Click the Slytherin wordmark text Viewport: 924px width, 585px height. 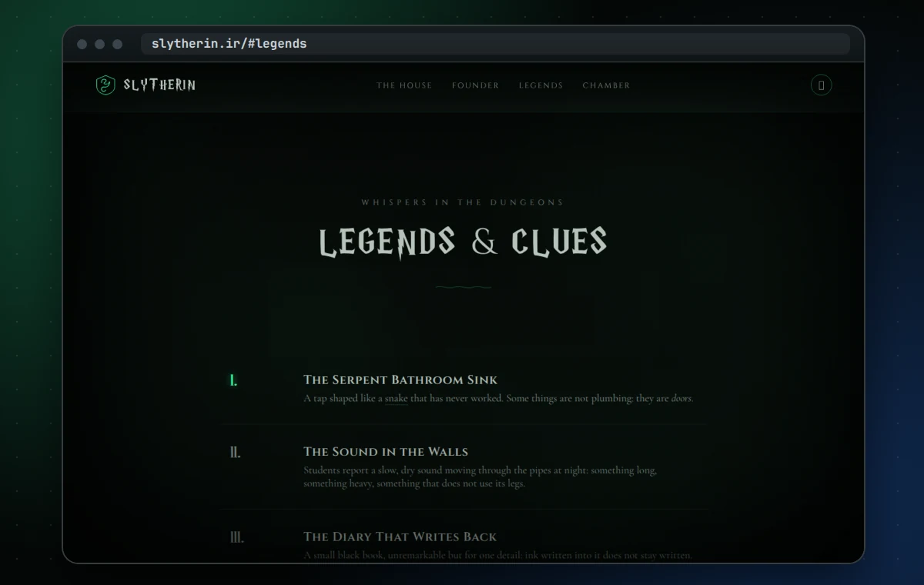(159, 85)
